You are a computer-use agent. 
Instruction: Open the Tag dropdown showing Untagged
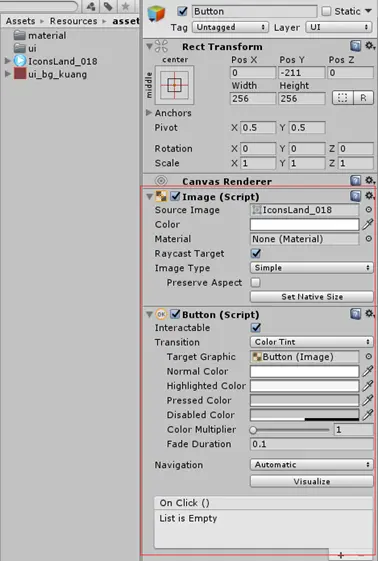click(x=230, y=27)
